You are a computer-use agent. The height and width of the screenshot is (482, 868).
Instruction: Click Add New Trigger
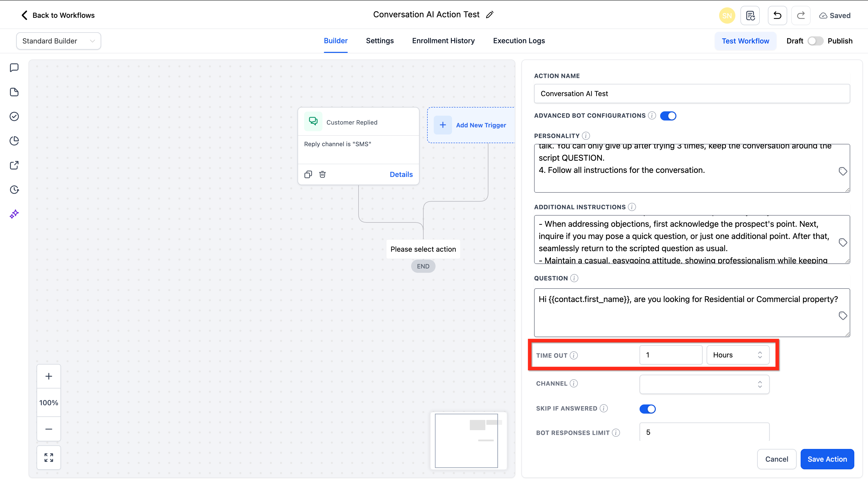click(x=471, y=125)
